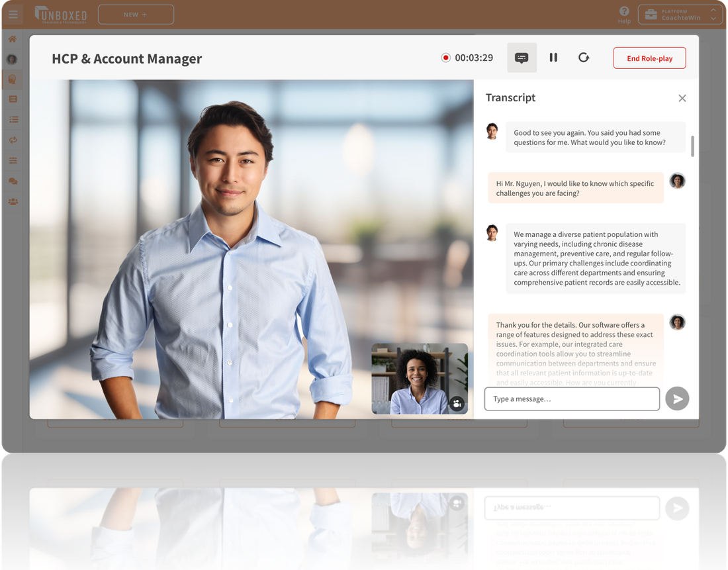Pause the role-play session
The image size is (728, 570).
click(553, 58)
